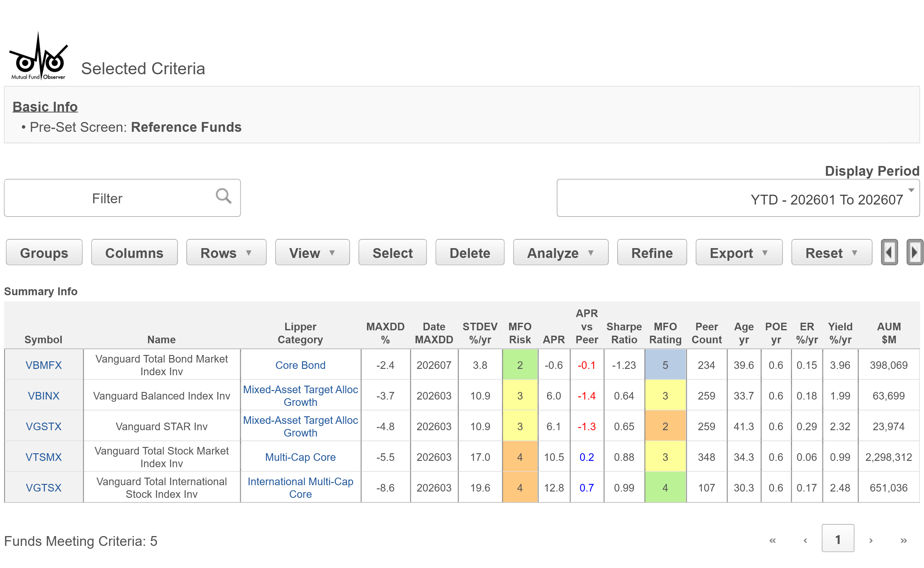
Task: Open the Multi-Cap Core category link
Action: point(300,457)
